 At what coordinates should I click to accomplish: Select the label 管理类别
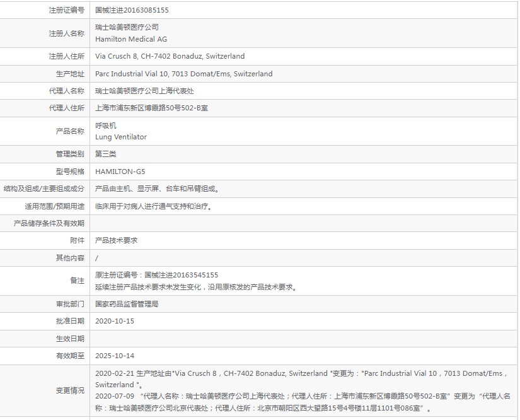pos(71,155)
